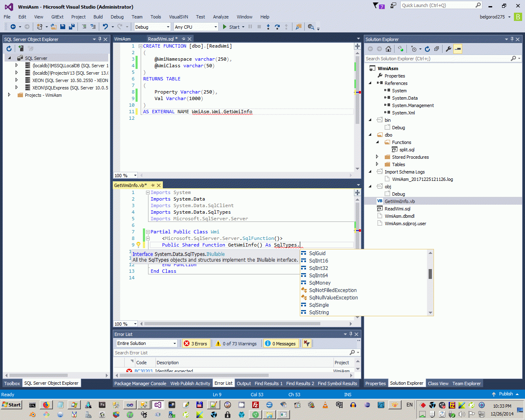Open the Build menu
Screen dimensions: 525x420
(x=98, y=17)
